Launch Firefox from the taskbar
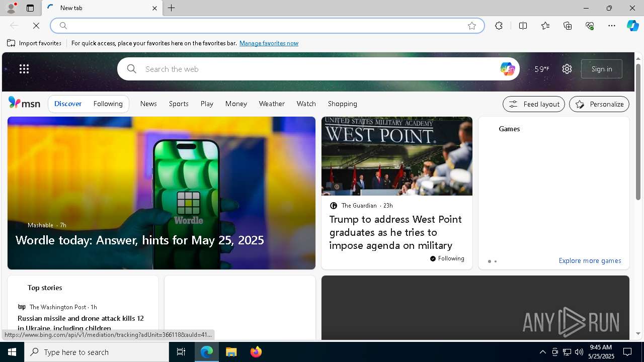 (x=256, y=352)
